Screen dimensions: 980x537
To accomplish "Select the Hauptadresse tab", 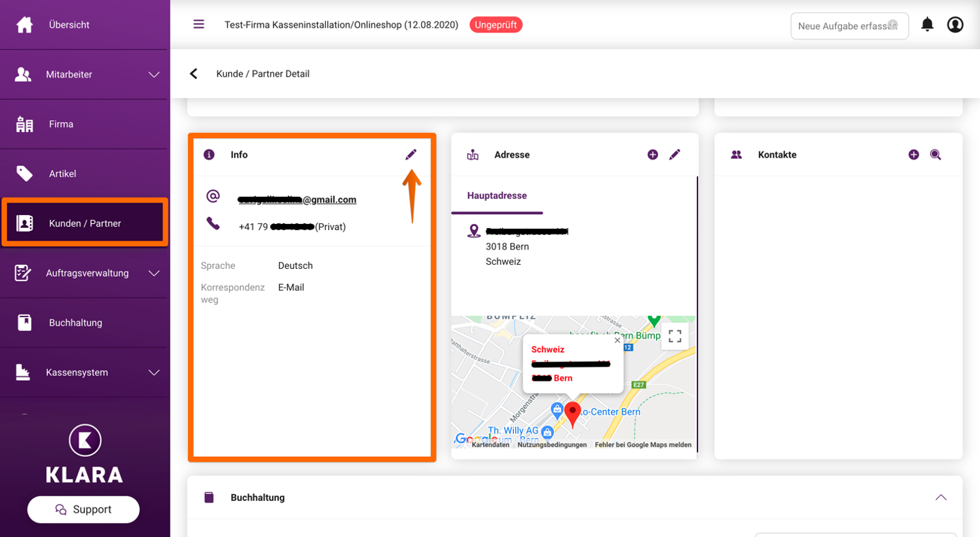I will (x=497, y=196).
